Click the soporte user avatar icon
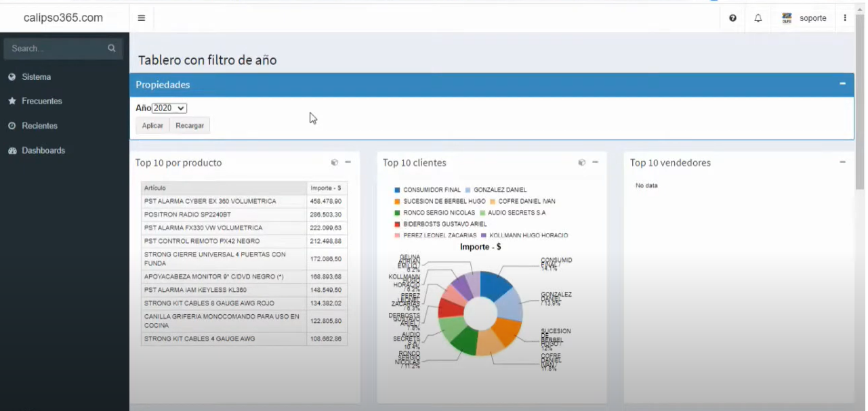The width and height of the screenshot is (868, 411). click(x=787, y=18)
